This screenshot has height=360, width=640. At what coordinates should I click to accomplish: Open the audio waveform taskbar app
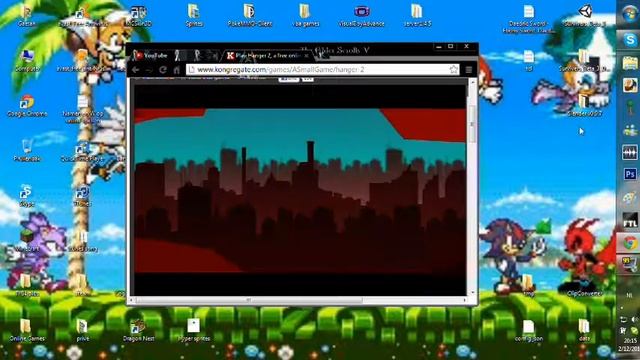point(630,152)
